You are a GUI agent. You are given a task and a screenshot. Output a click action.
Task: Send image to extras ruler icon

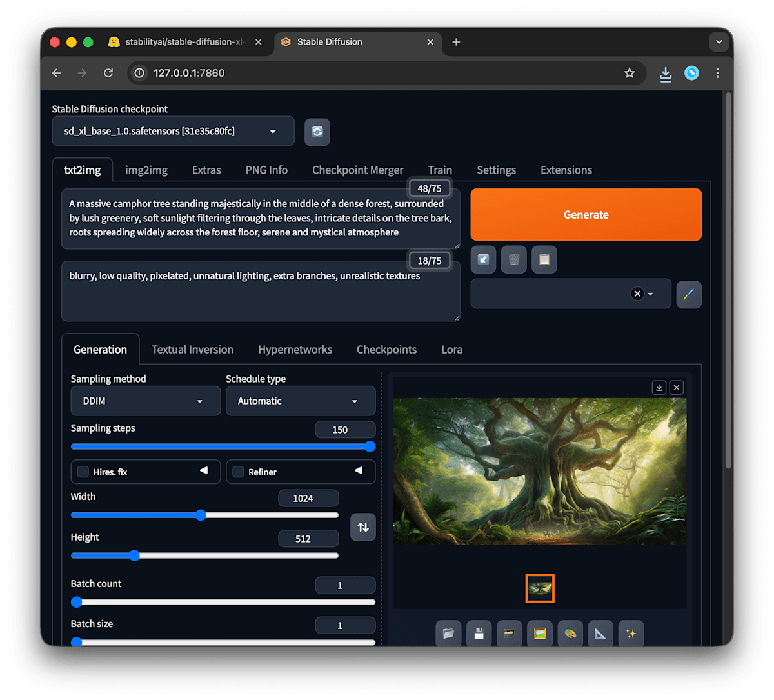tap(600, 634)
